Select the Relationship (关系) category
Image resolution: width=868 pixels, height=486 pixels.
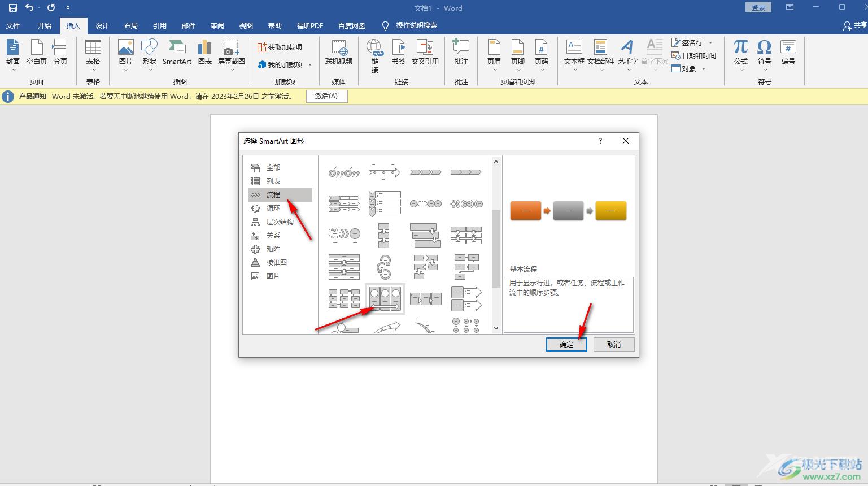(280, 235)
